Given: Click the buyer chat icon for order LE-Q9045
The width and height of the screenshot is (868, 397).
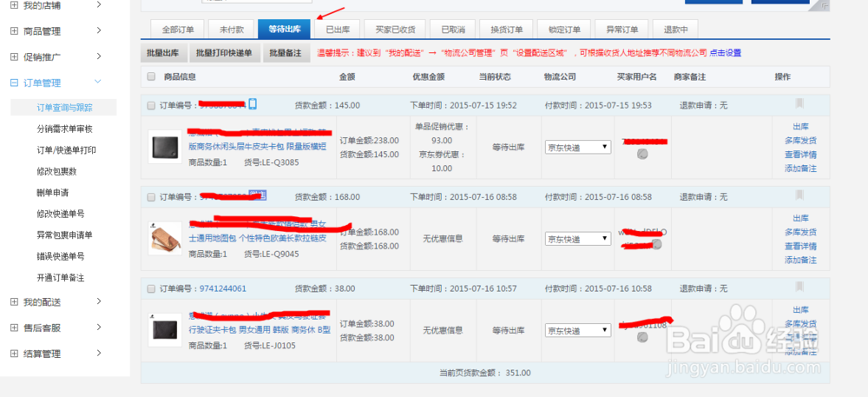Looking at the screenshot, I should 656,244.
